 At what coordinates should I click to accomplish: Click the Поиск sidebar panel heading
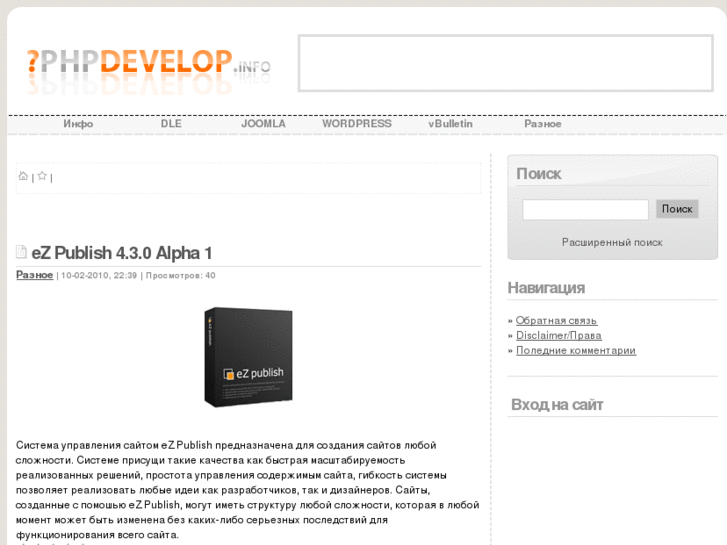539,174
